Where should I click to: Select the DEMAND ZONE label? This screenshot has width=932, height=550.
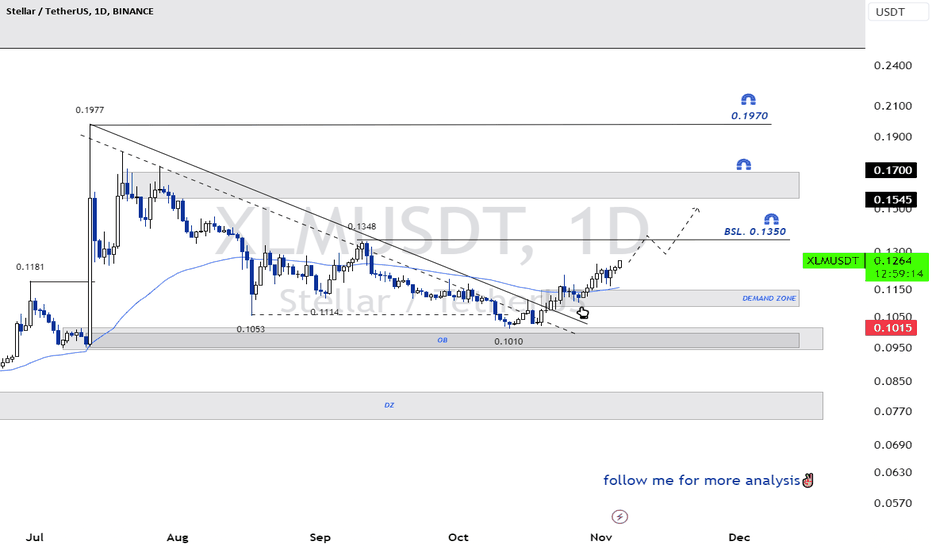[x=769, y=298]
